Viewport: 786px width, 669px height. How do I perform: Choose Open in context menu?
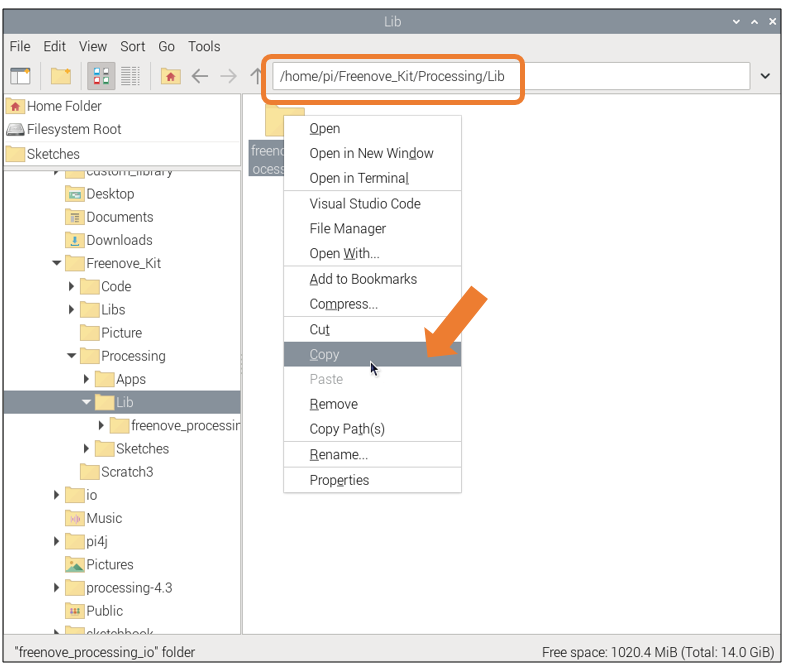372,128
